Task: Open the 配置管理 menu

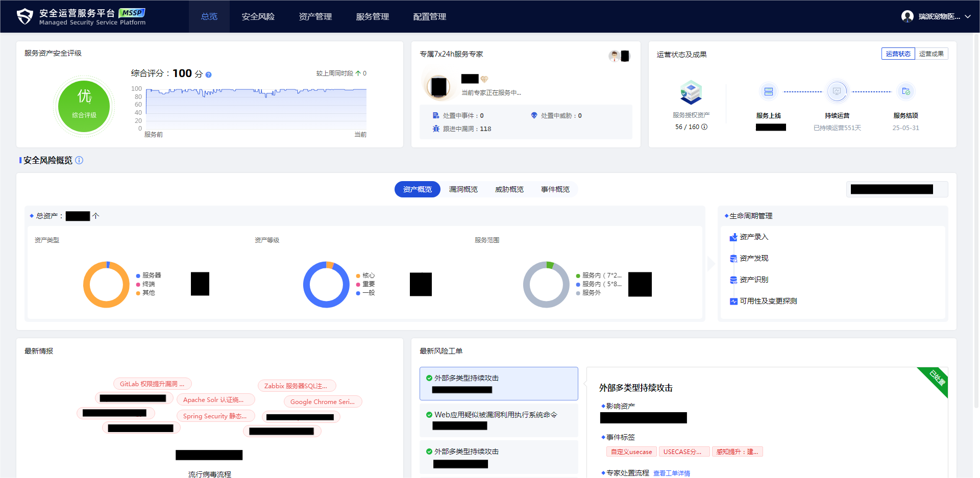Action: click(429, 16)
